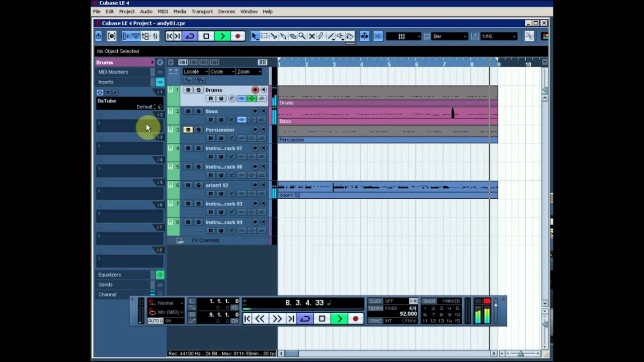Screen dimensions: 644x362
Task: Click the Constrain Delay Compensation power icon
Action: pos(98,36)
